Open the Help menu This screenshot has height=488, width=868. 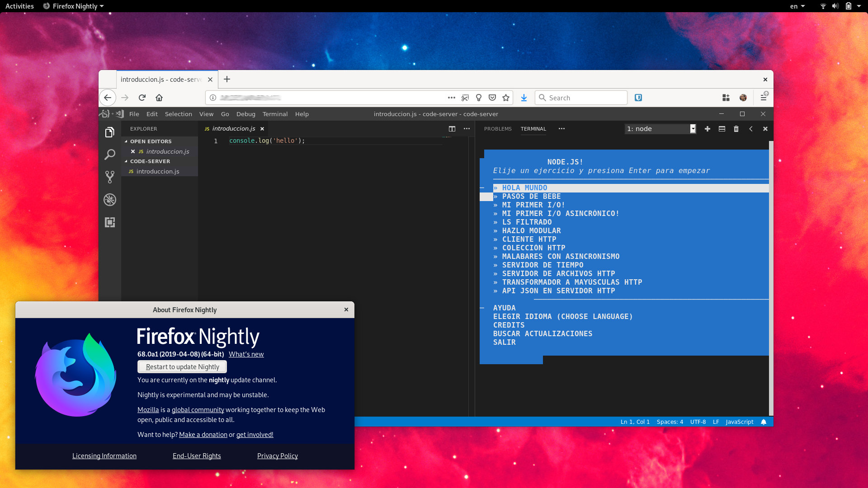[302, 114]
